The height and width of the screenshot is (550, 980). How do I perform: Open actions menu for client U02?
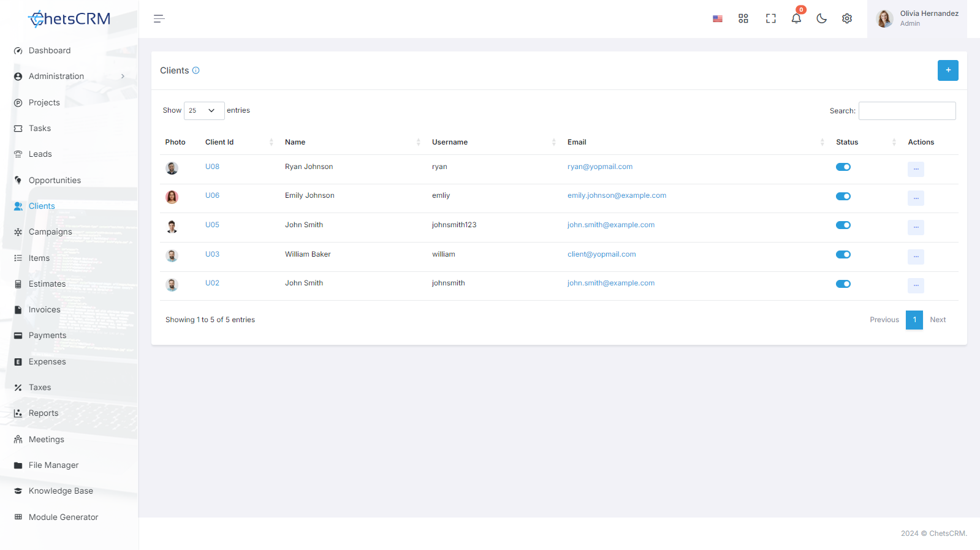click(x=916, y=285)
